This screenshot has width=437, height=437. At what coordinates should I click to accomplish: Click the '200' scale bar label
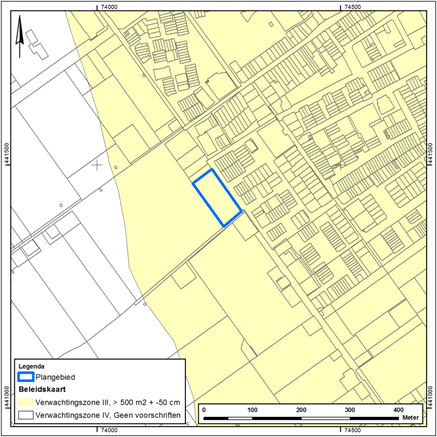pos(301,410)
